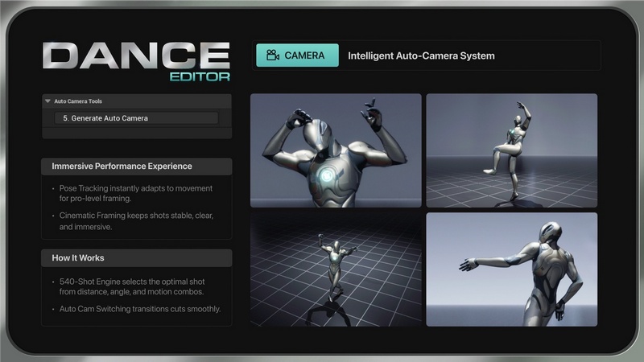Select the Pose Tracking bullet point
This screenshot has width=644, height=362.
pyautogui.click(x=136, y=193)
